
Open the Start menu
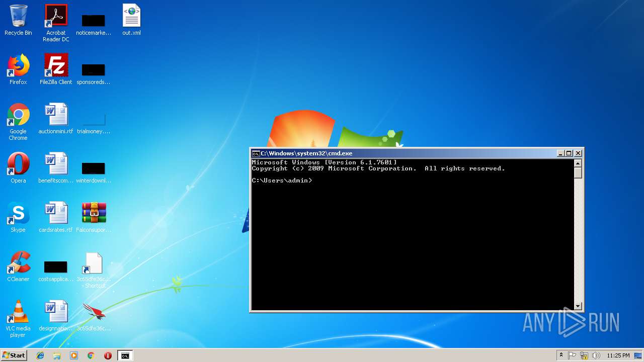[14, 355]
